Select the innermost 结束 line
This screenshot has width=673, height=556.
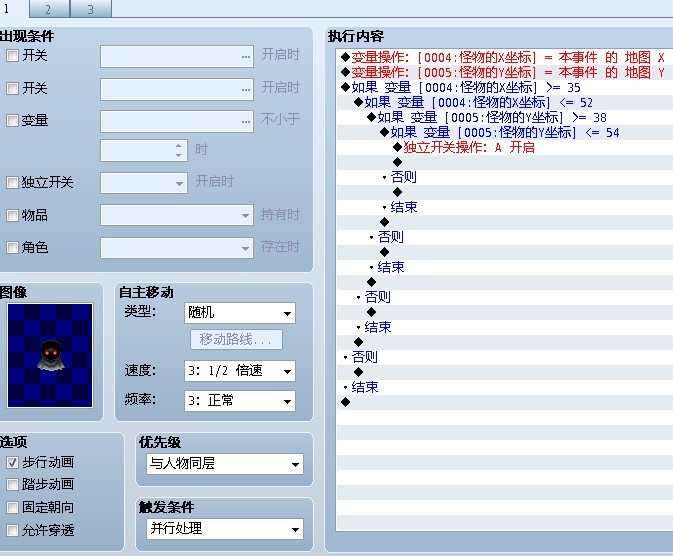coord(505,207)
